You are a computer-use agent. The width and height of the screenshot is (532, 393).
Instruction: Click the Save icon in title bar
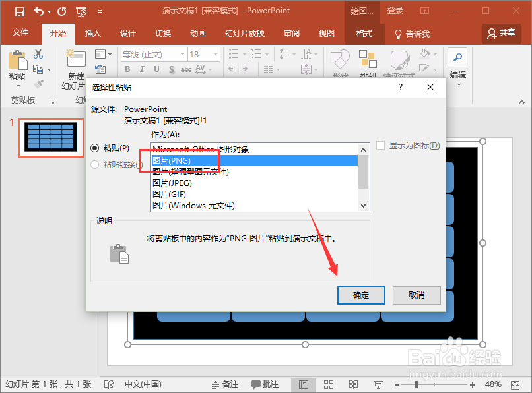click(x=20, y=12)
